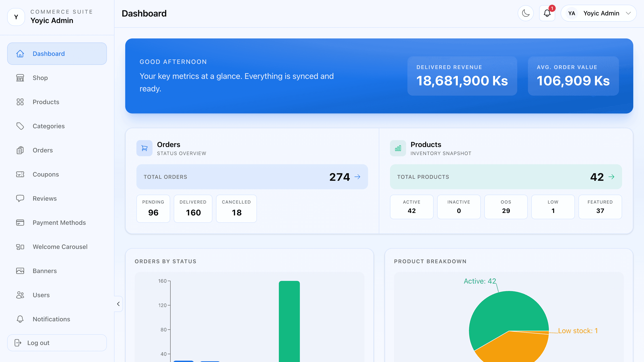Image resolution: width=644 pixels, height=362 pixels.
Task: Collapse the sidebar with the chevron handle
Action: (118, 304)
